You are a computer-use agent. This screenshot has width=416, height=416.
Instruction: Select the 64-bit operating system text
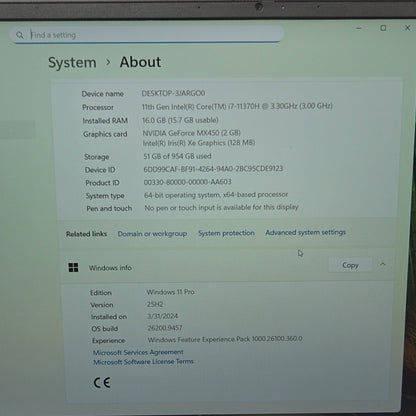(216, 195)
